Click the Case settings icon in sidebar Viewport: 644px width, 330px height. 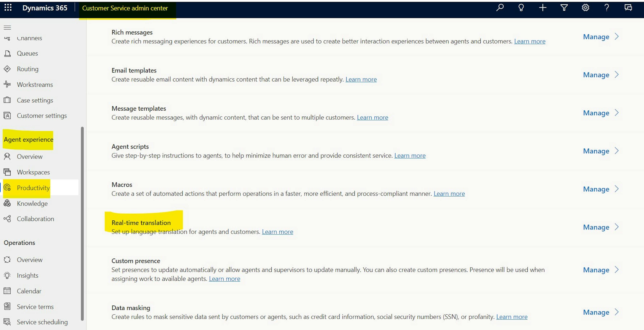8,100
